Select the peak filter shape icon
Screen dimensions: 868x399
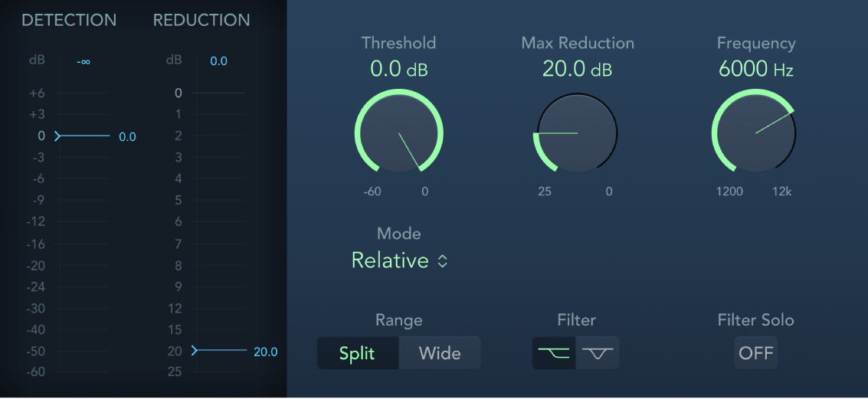(x=598, y=353)
